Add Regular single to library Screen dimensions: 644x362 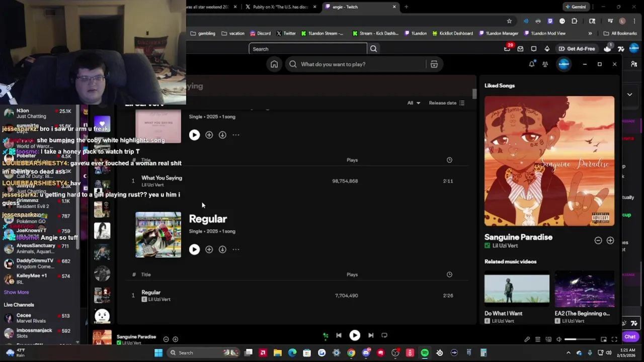[x=209, y=249]
